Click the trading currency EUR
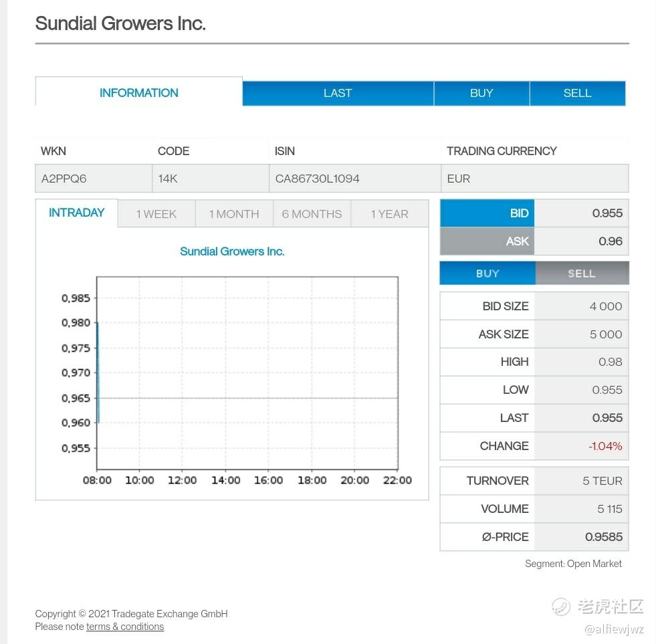Viewport: 656px width, 644px height. point(459,179)
